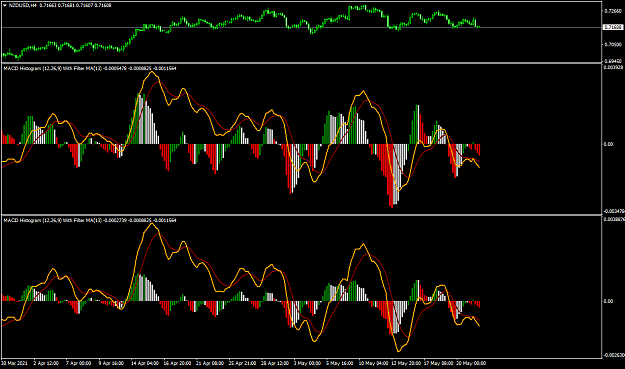625x369 pixels.
Task: Click the 0.70500 price scale label
Action: tap(613, 44)
